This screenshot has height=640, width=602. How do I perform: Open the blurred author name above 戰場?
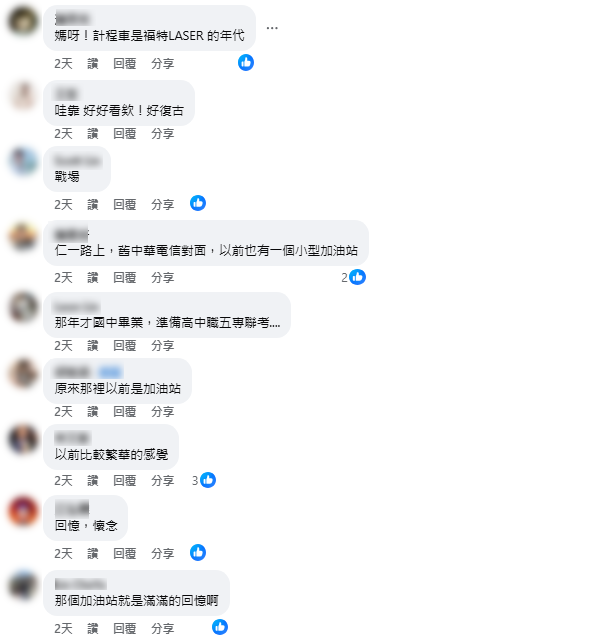[x=77, y=161]
